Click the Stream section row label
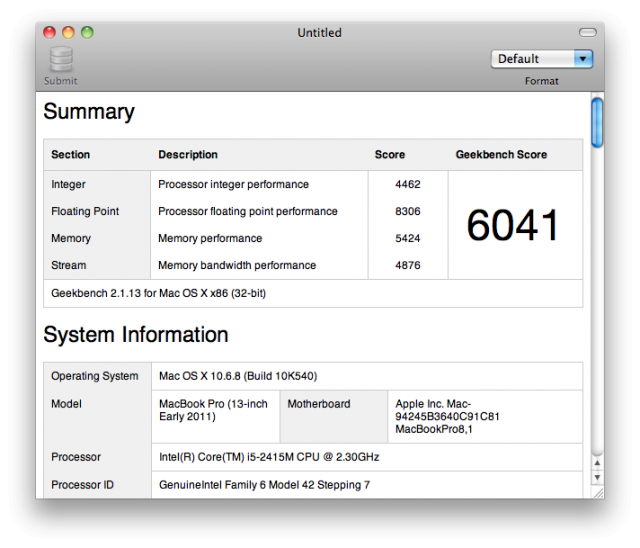Screen dimensions: 640x548 (x=69, y=265)
